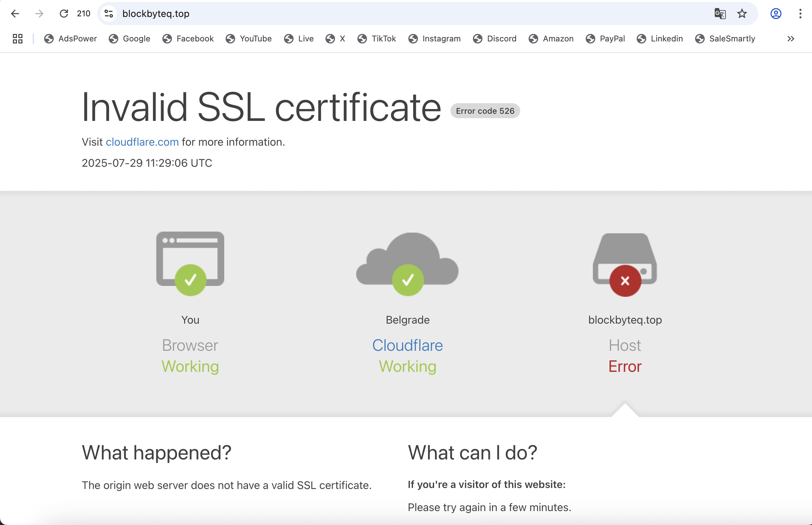Reload the blockbyteq.top page
812x525 pixels.
(x=64, y=14)
